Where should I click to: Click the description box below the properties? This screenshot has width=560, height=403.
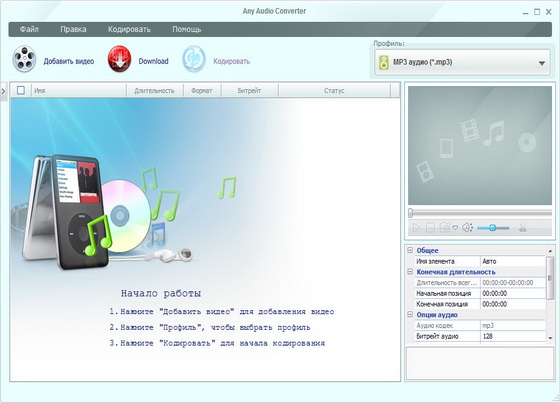480,363
